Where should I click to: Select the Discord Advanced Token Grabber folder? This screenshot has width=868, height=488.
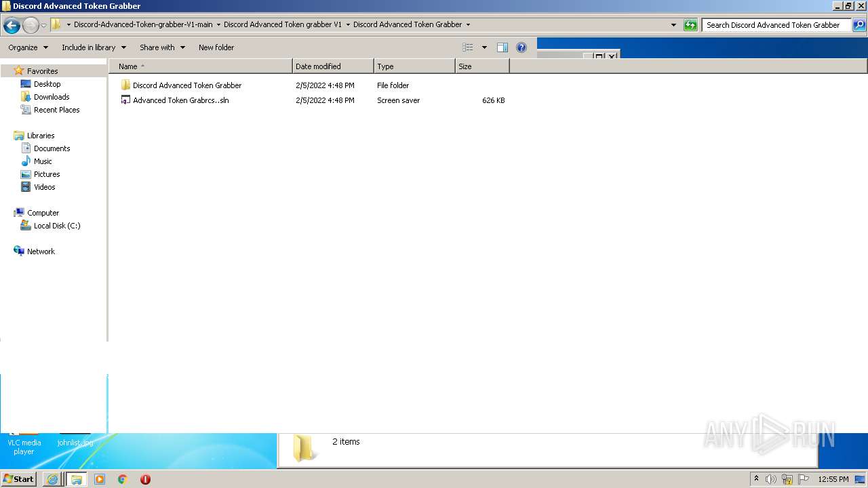[x=187, y=85]
